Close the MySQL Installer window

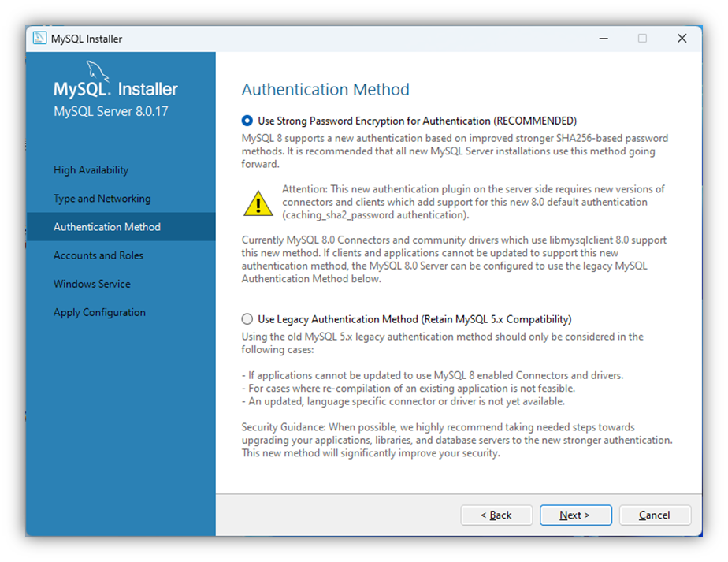click(682, 39)
